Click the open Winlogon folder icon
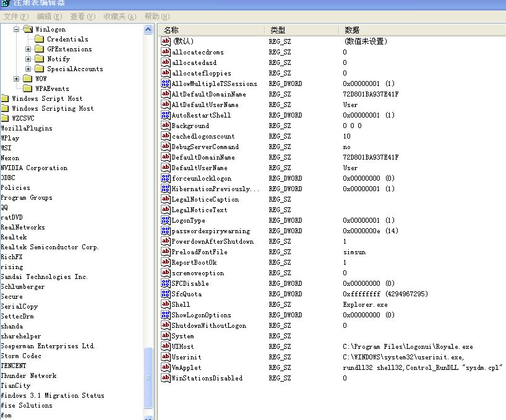 (x=28, y=29)
